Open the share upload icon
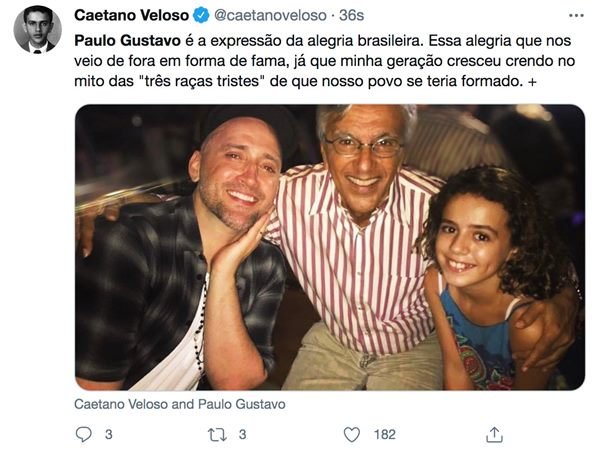 coord(494,435)
